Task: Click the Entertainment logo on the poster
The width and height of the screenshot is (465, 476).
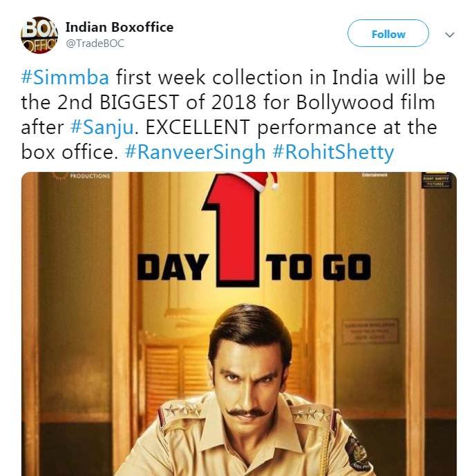Action: (374, 175)
